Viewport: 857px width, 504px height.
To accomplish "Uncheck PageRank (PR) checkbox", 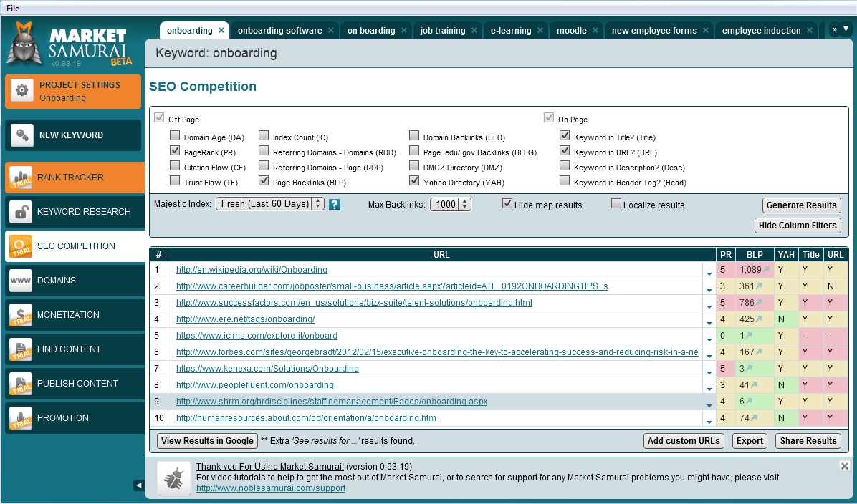I will pos(175,150).
